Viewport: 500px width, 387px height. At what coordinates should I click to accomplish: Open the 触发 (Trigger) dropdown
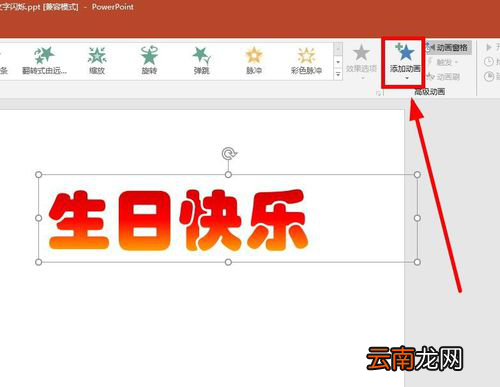[444, 62]
